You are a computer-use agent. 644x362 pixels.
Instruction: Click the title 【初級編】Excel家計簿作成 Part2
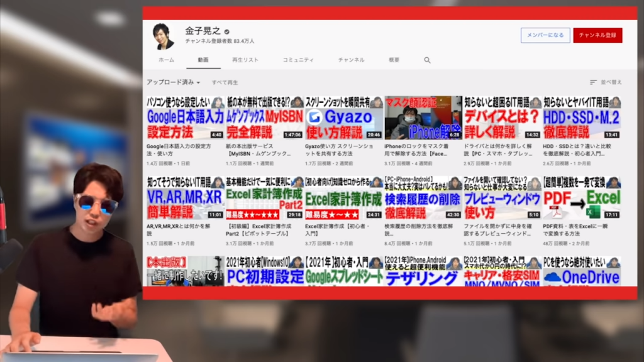pyautogui.click(x=258, y=230)
